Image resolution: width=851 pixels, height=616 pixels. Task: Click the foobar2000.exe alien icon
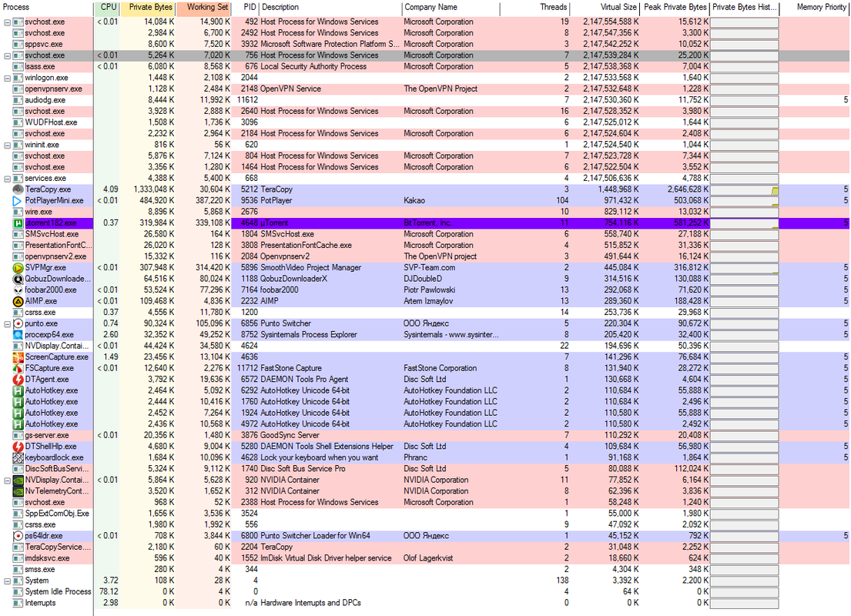pos(18,290)
